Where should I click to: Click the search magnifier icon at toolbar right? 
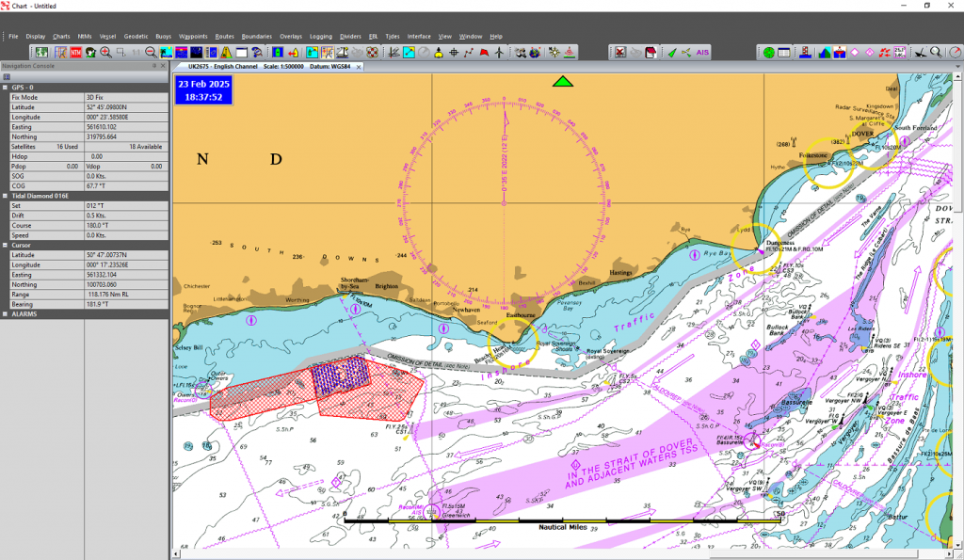[x=936, y=53]
